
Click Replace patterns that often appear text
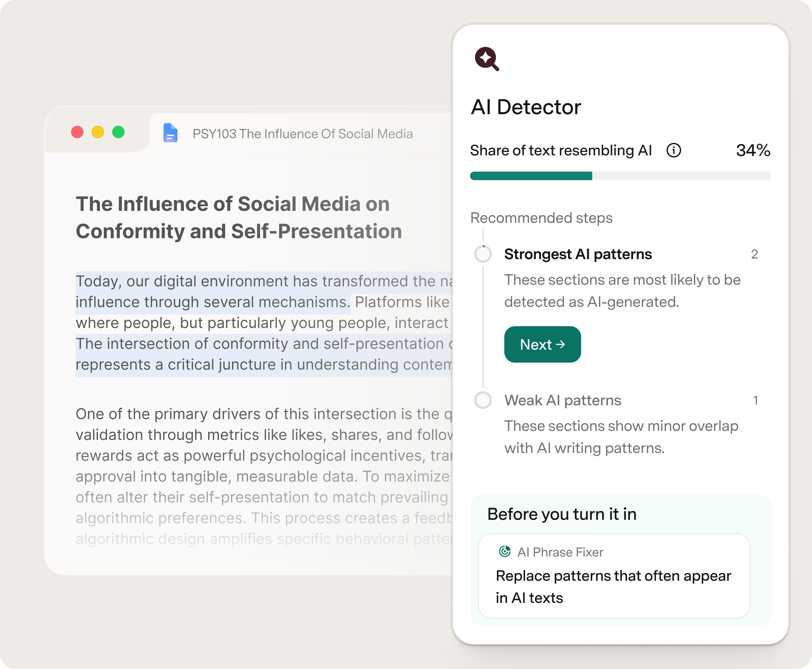tap(613, 587)
